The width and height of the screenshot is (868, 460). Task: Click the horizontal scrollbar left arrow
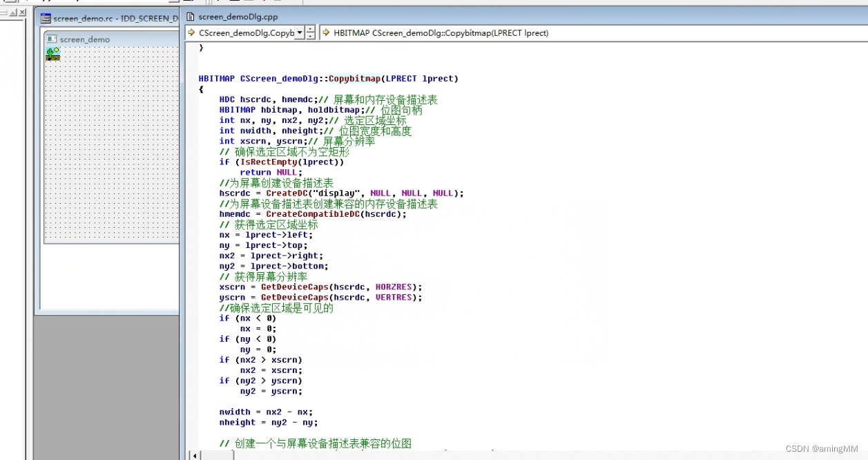click(x=195, y=455)
